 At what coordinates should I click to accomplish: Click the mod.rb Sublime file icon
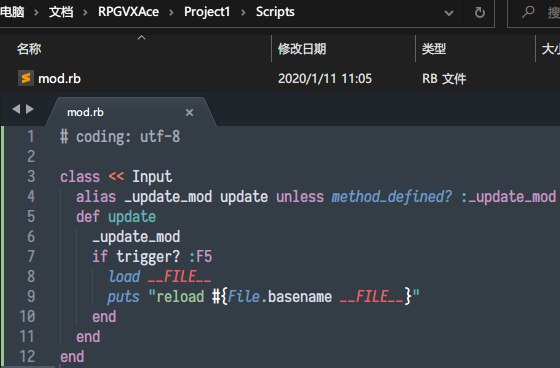(26, 78)
